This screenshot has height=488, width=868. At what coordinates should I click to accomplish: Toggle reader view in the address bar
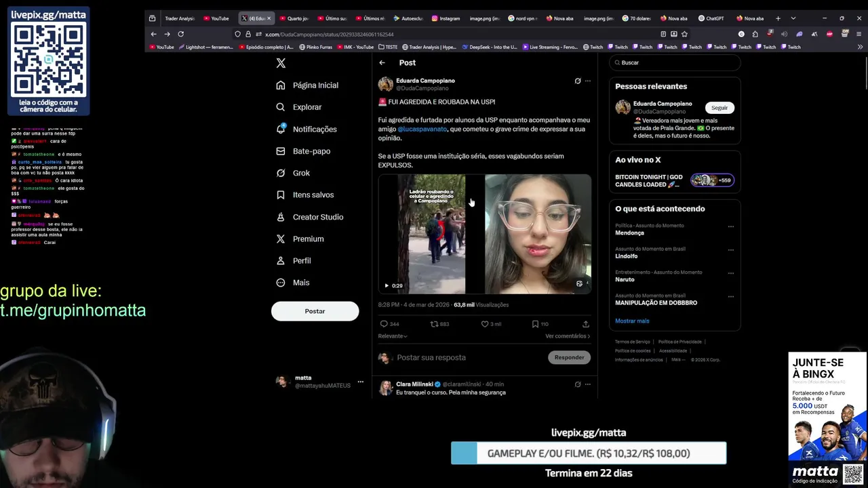coord(663,34)
